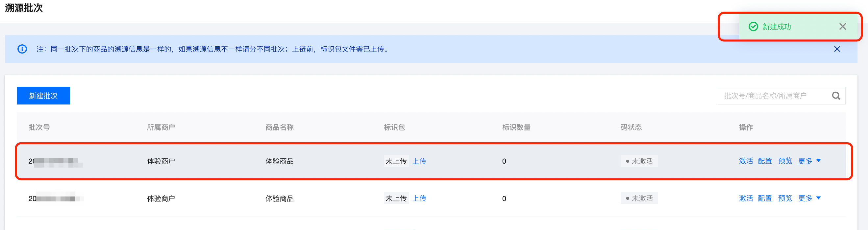Screen dimensions: 868x230
Task: Click 激活 in the first batch row
Action: click(746, 161)
